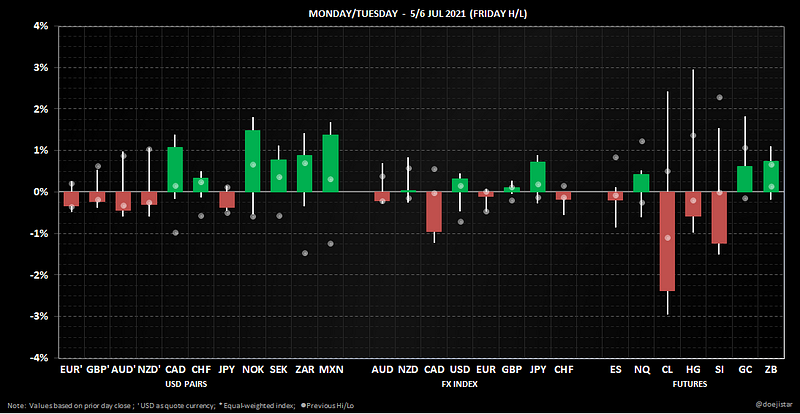The height and width of the screenshot is (414, 800).
Task: Click the green ZAR bar
Action: (x=305, y=174)
